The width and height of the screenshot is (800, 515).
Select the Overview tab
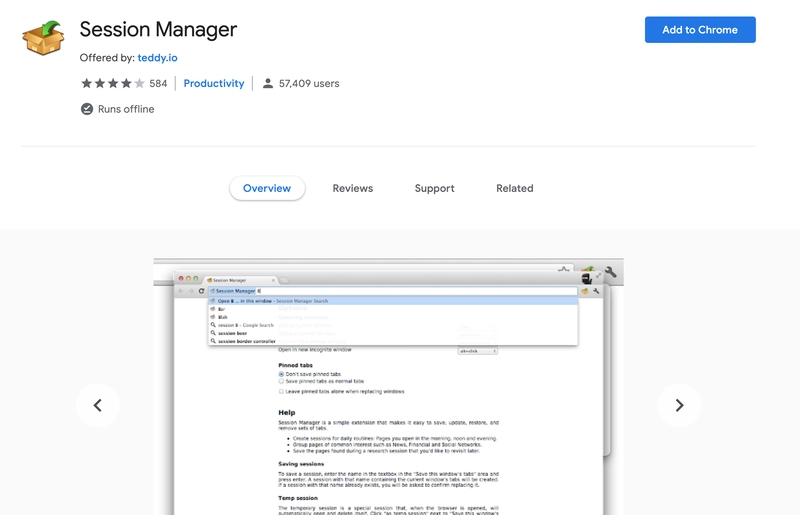[267, 188]
